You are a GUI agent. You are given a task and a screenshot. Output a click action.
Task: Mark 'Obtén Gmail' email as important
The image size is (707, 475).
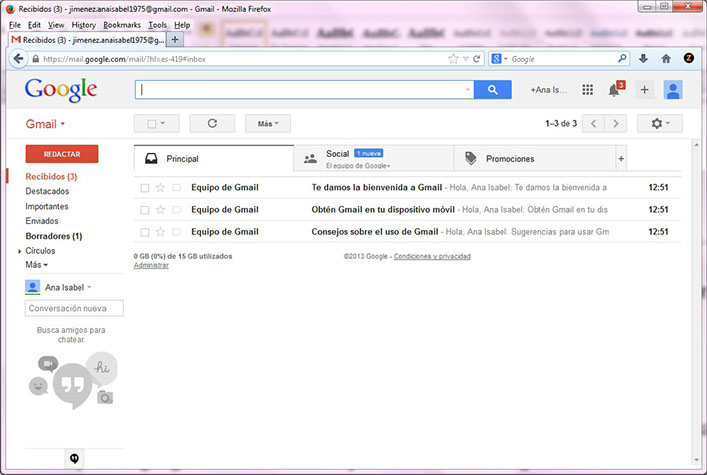[x=176, y=210]
